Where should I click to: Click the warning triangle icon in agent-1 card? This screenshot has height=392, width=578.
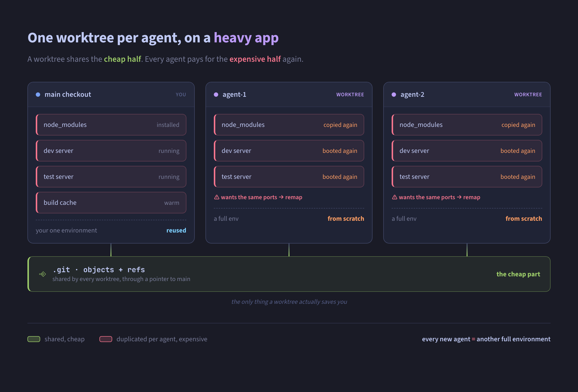pos(217,197)
